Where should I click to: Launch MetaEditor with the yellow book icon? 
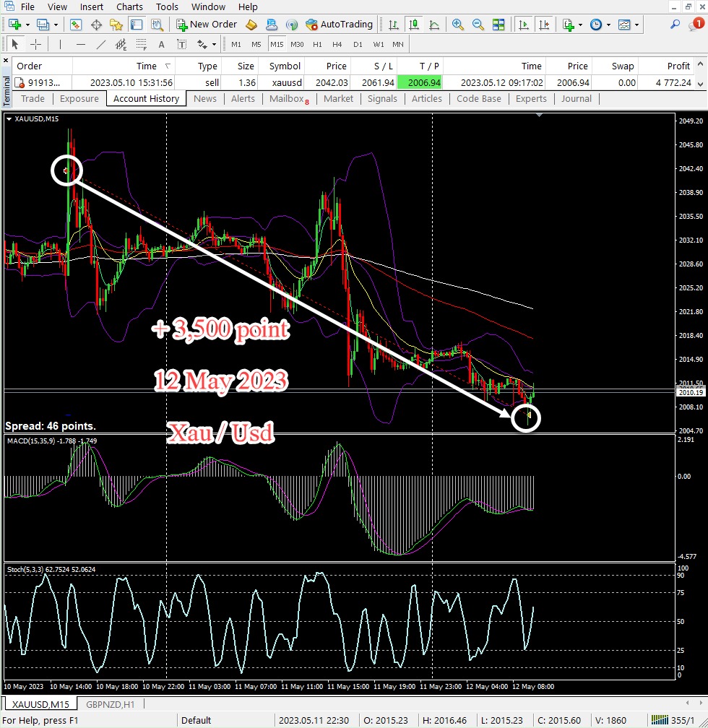(x=251, y=25)
